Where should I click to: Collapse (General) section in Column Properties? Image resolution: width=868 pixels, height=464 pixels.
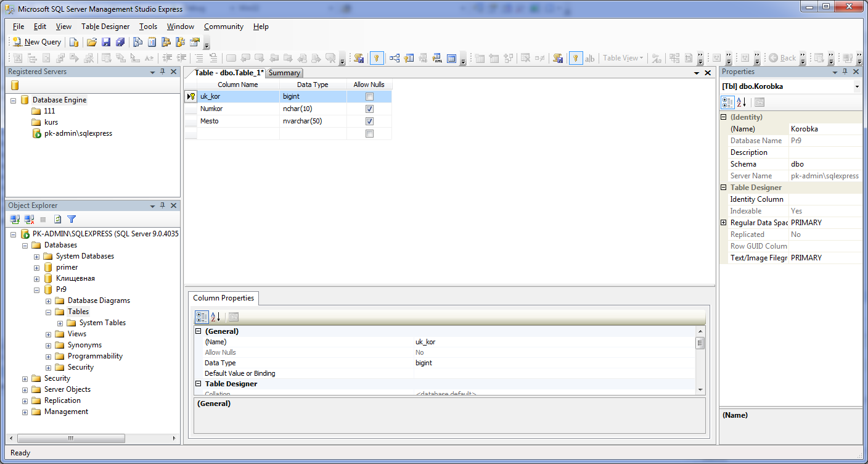tap(199, 331)
